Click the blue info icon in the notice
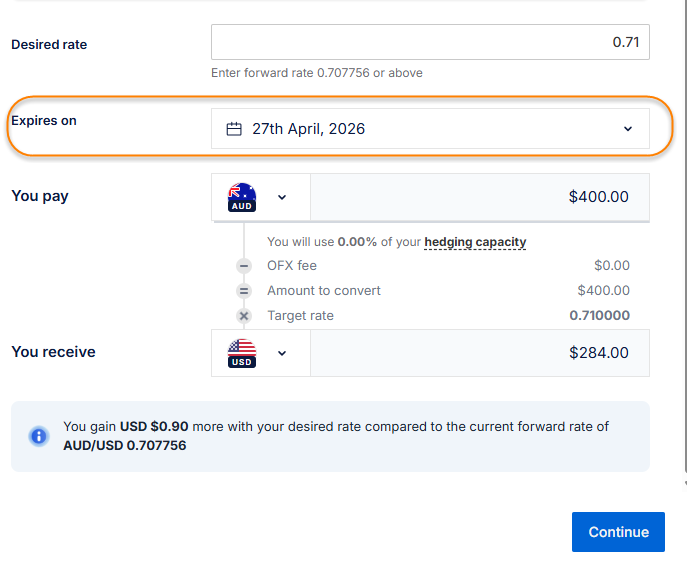Screen dimensions: 687x574 click(x=39, y=436)
